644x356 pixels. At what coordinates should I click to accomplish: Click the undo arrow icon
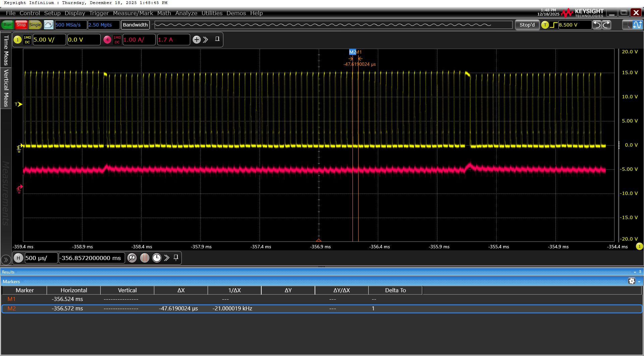coord(597,25)
